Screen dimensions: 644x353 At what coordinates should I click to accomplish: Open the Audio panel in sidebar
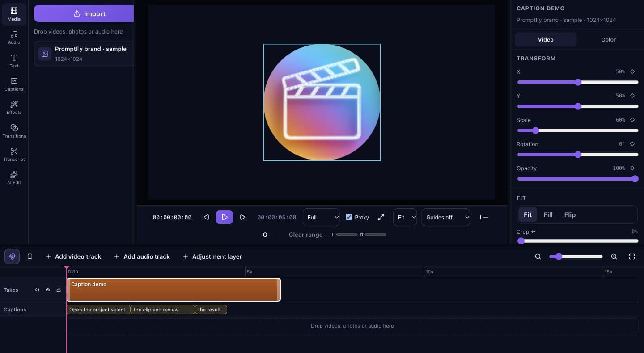14,38
